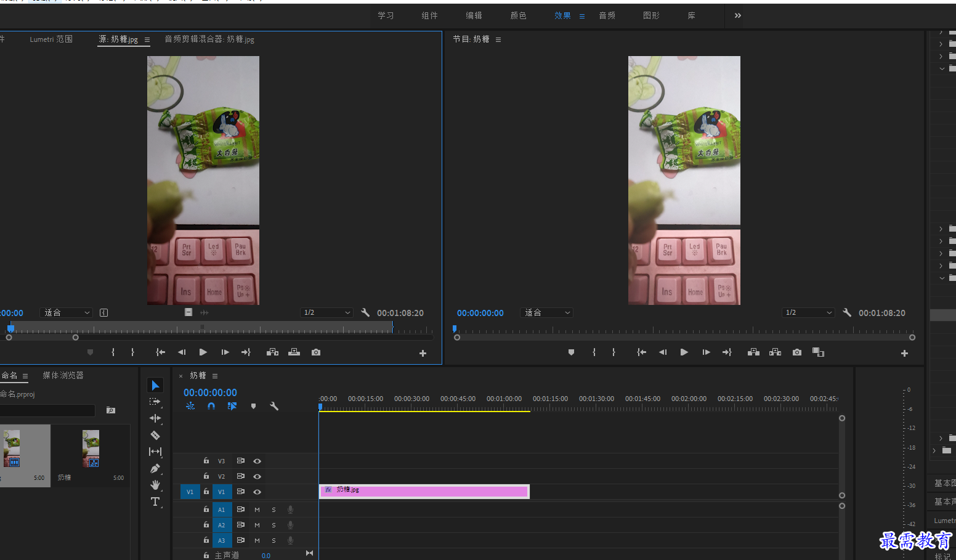Export frame from Source monitor
This screenshot has width=956, height=560.
coord(316,352)
